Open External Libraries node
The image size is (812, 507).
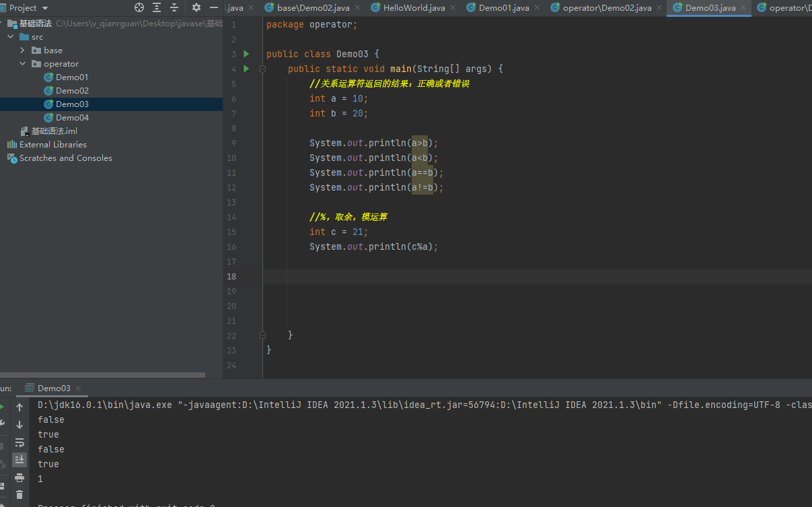[x=52, y=145]
